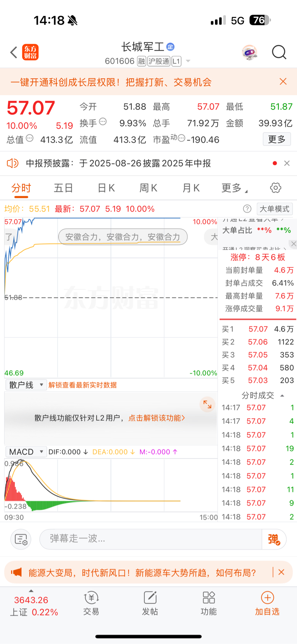The width and height of the screenshot is (297, 644).
Task: Open the MACD indicator dropdown
Action: point(26,452)
